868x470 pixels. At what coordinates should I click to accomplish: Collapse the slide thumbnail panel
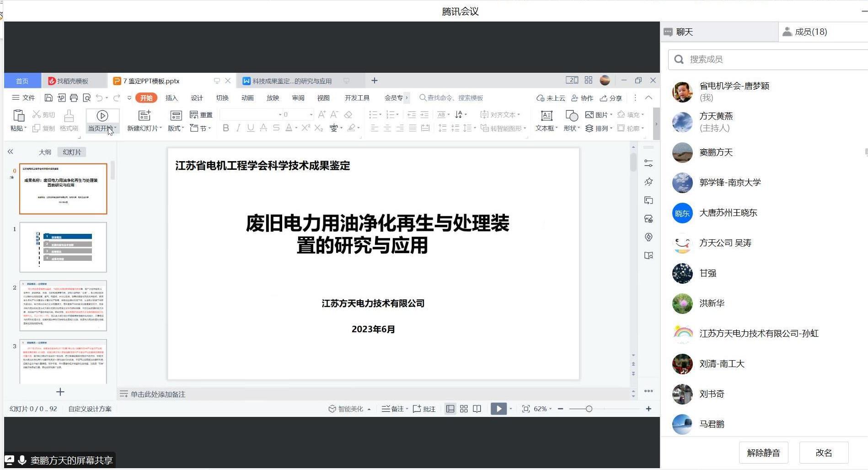10,152
